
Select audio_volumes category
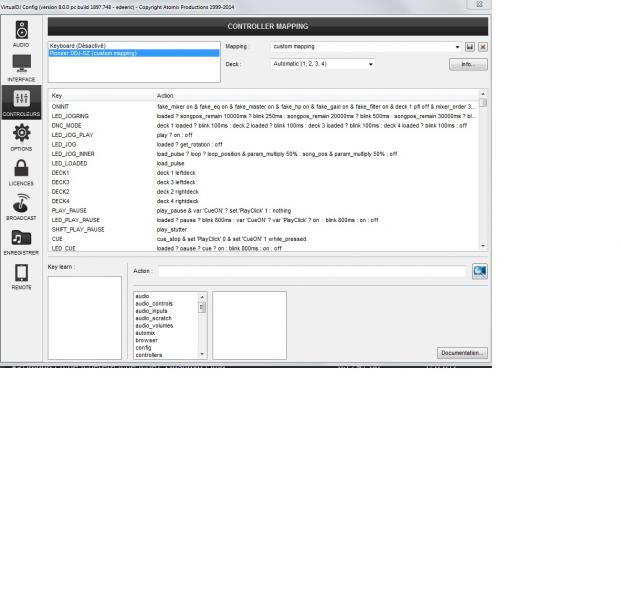point(165,326)
